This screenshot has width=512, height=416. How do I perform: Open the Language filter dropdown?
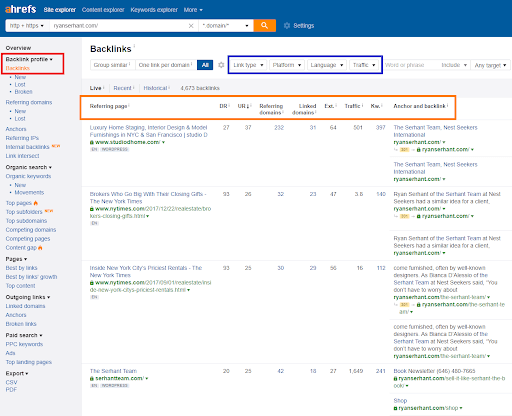(327, 65)
